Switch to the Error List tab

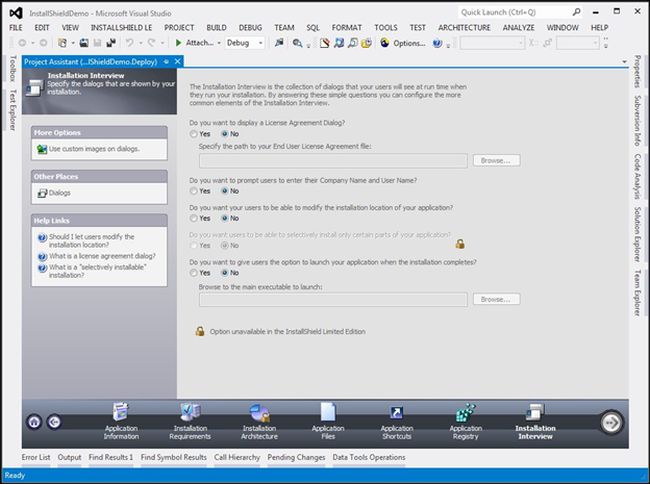coord(36,457)
